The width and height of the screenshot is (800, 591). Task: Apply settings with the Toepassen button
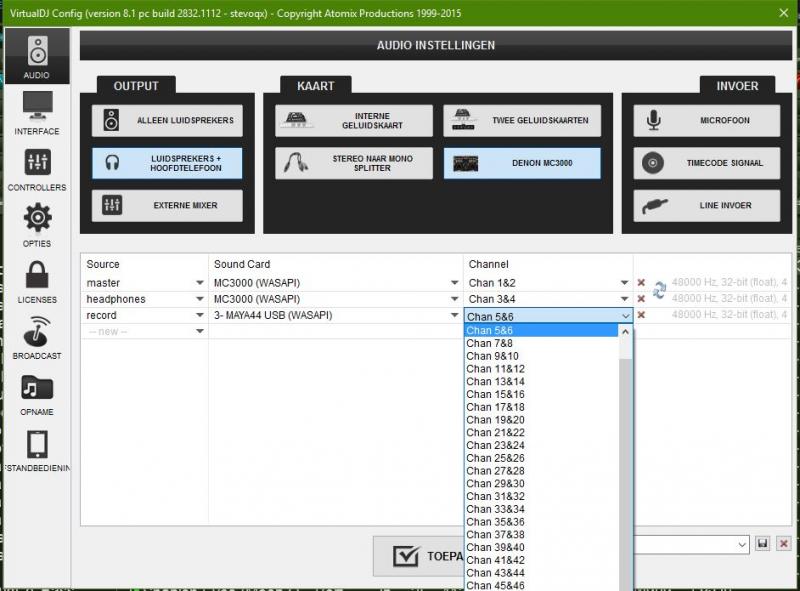[x=419, y=556]
